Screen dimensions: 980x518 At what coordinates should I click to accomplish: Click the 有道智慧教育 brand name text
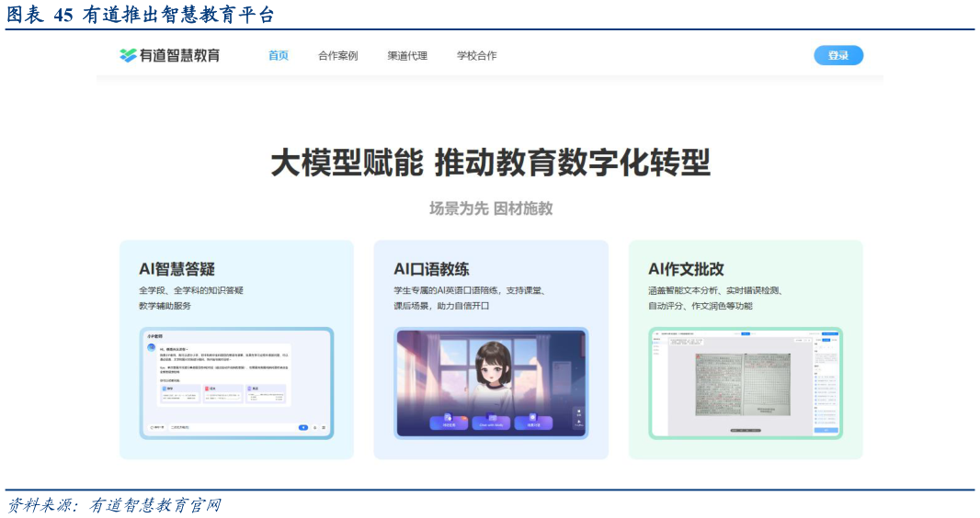coord(179,55)
